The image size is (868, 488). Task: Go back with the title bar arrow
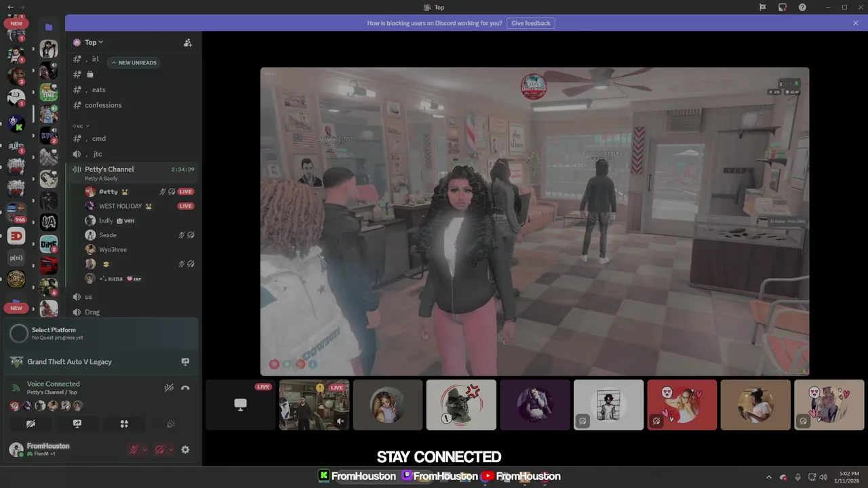pos(10,7)
